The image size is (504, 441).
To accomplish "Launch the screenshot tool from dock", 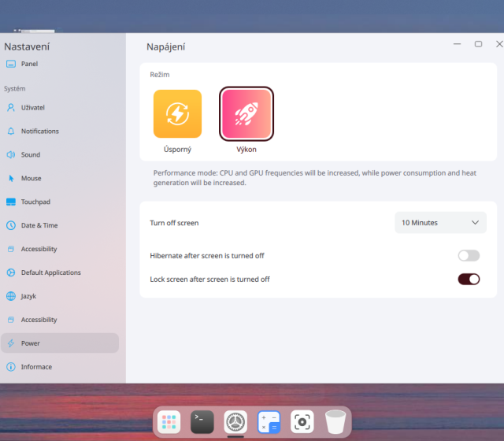I will [x=302, y=422].
